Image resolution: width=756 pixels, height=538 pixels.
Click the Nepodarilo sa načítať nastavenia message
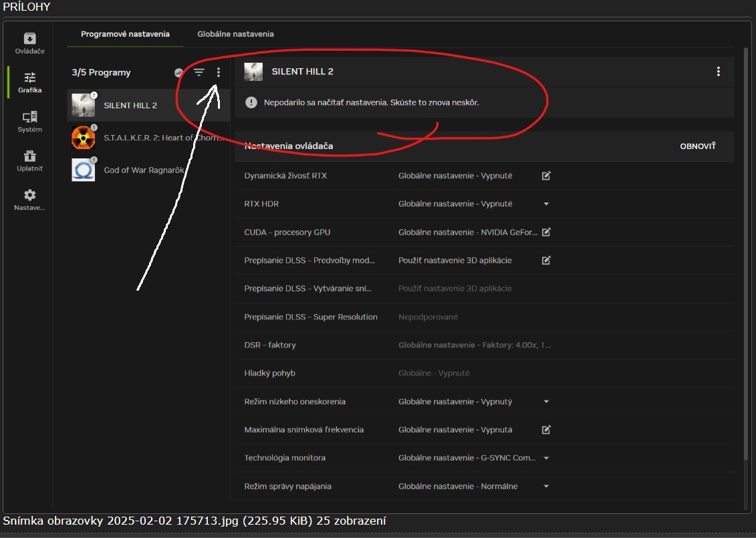(x=371, y=102)
